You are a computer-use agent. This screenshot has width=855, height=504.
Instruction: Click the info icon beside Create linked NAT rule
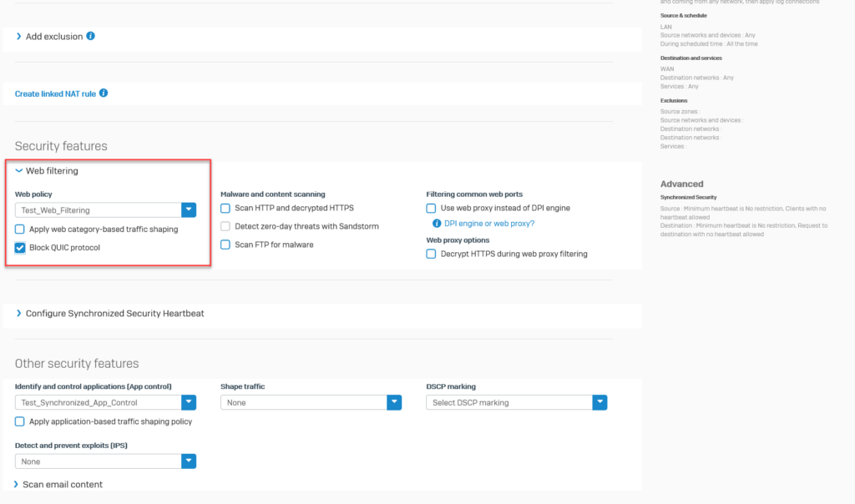[x=104, y=93]
